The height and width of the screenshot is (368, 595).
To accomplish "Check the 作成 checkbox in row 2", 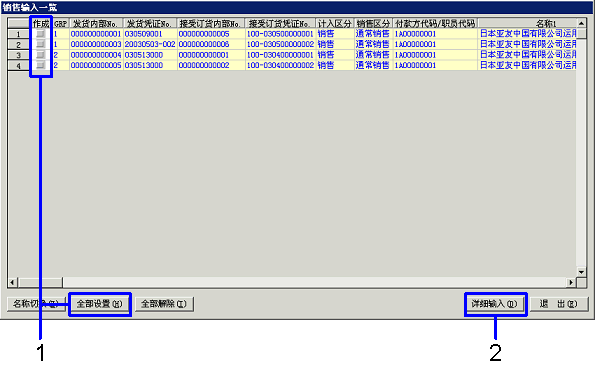I will click(x=40, y=44).
